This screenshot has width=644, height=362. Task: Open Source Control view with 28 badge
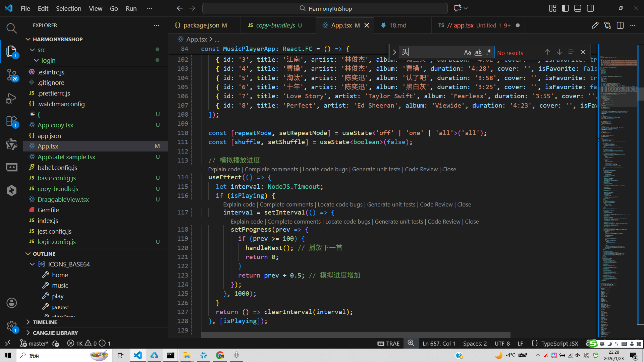point(11,74)
